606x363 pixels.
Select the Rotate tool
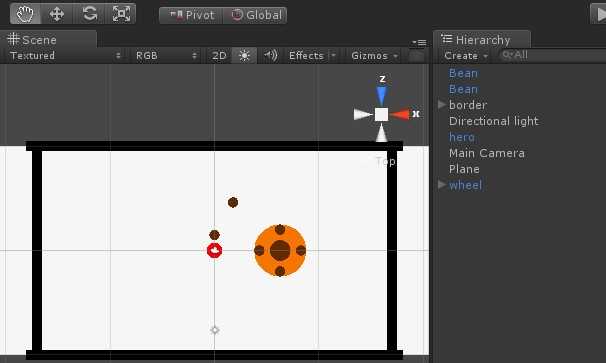pyautogui.click(x=89, y=14)
